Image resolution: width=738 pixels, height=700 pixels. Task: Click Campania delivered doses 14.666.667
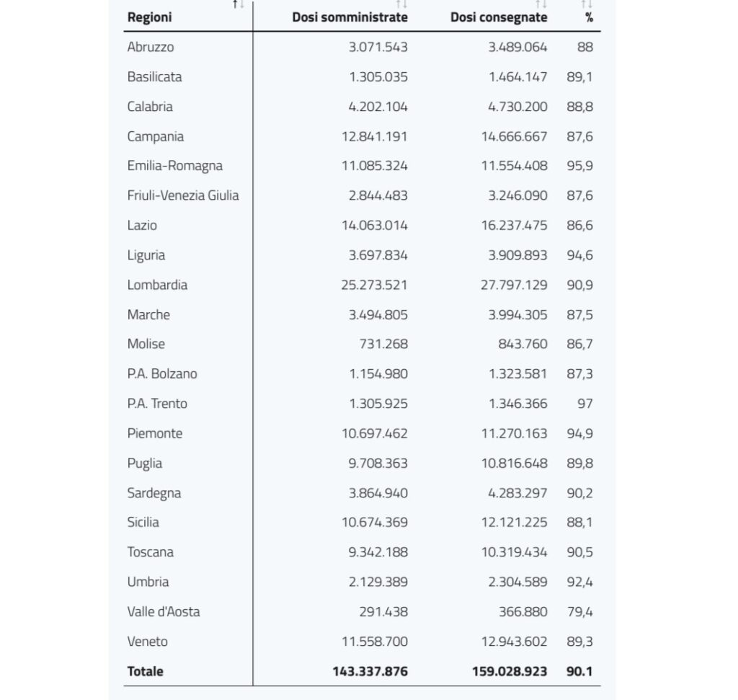tap(514, 136)
